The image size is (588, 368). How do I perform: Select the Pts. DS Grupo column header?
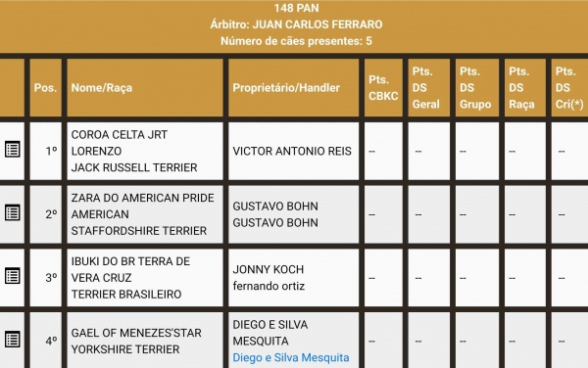[x=477, y=88]
